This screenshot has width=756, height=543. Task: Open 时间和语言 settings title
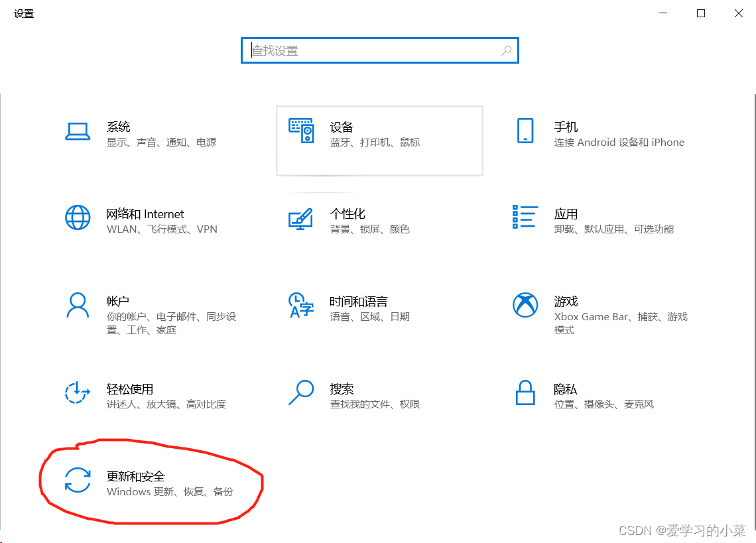(x=359, y=302)
